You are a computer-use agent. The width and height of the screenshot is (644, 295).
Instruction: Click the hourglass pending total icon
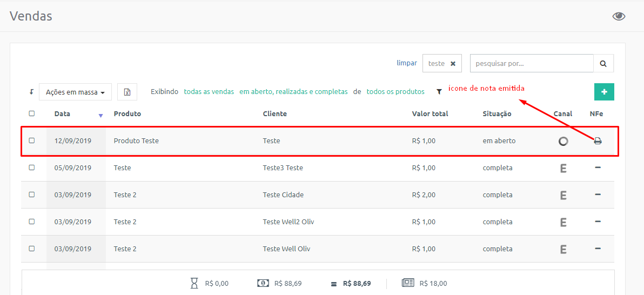point(194,283)
